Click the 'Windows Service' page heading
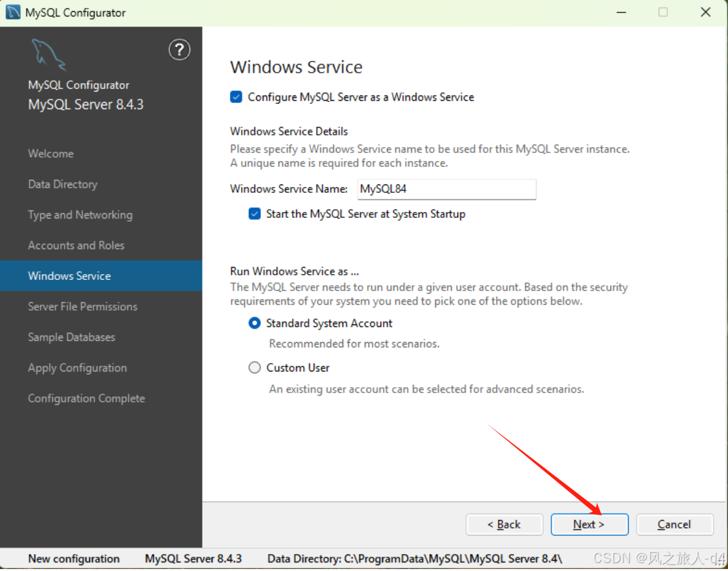728x571 pixels. pos(296,67)
